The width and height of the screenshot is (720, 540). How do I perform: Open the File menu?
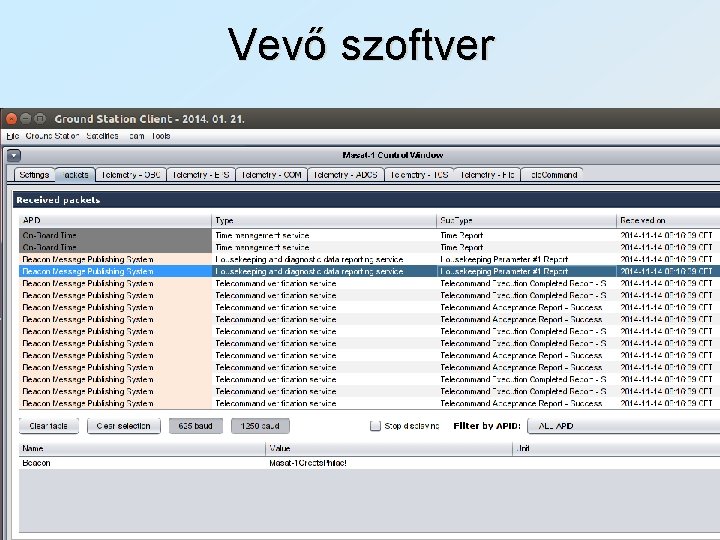(x=12, y=136)
